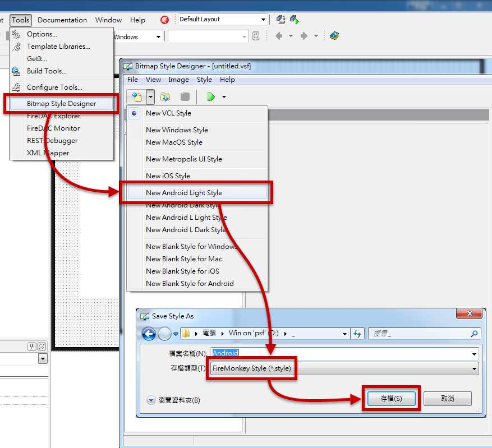The width and height of the screenshot is (492, 448).
Task: Click the 取消 cancel button
Action: (x=448, y=399)
